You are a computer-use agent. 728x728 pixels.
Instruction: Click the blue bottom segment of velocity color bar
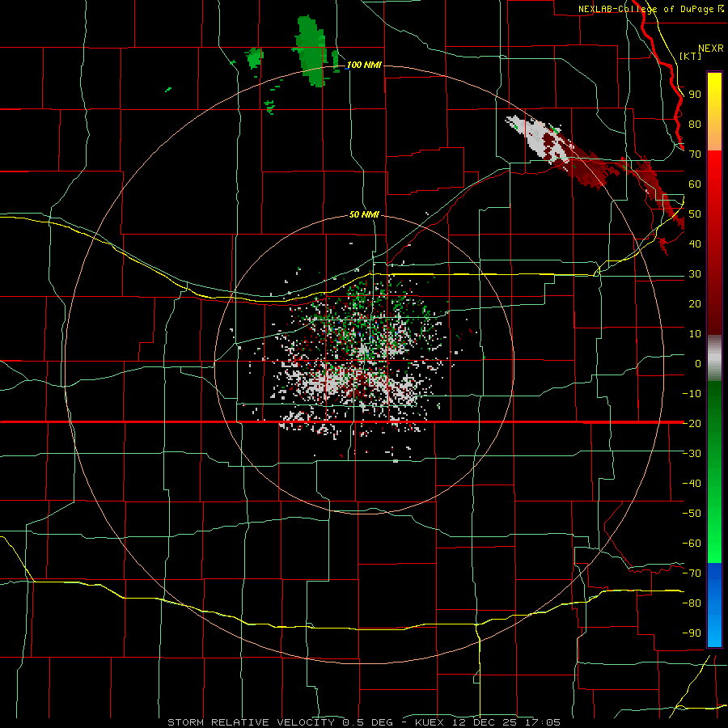pos(714,605)
